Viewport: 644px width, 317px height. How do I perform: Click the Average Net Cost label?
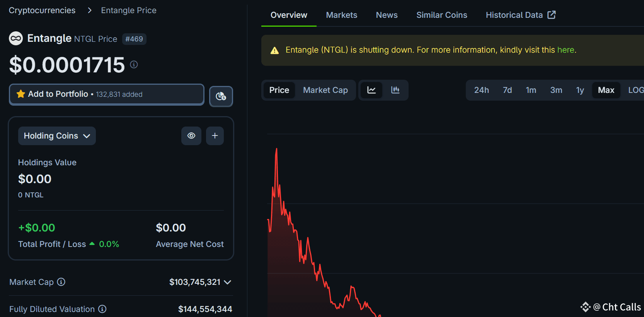pyautogui.click(x=190, y=244)
